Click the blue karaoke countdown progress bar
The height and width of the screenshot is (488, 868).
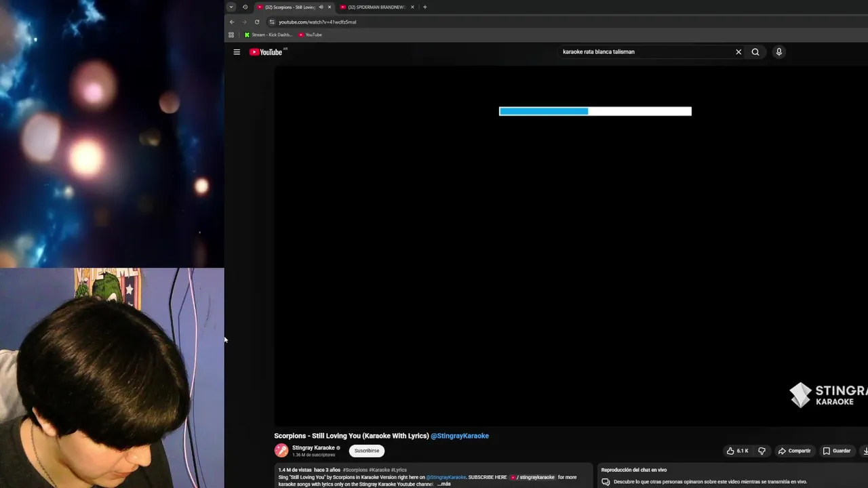(595, 111)
